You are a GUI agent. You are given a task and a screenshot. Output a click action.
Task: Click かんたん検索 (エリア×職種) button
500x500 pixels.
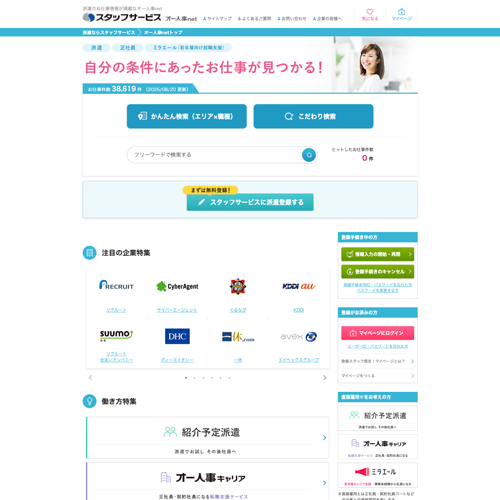pyautogui.click(x=187, y=116)
